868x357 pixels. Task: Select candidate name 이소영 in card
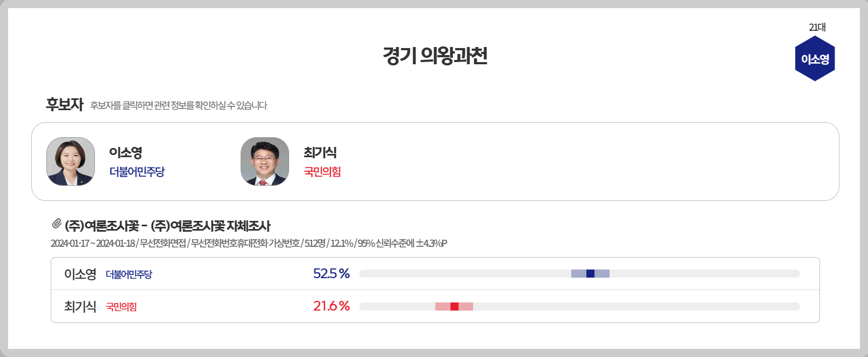[x=126, y=153]
